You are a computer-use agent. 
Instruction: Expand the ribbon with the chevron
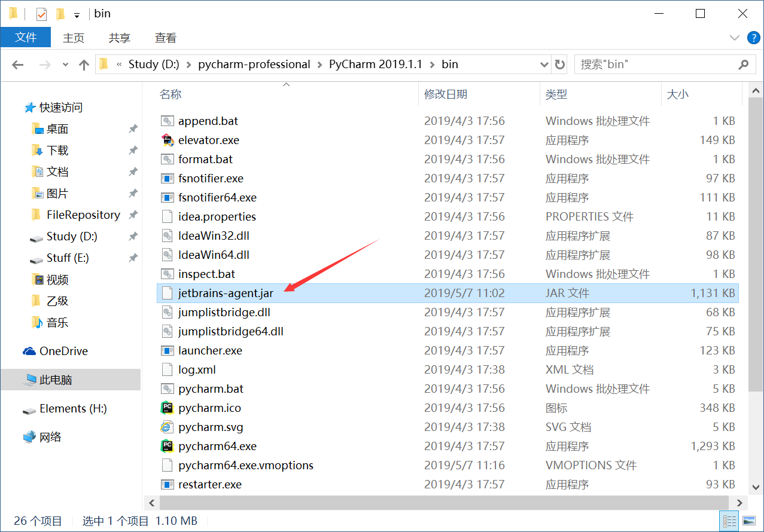735,38
